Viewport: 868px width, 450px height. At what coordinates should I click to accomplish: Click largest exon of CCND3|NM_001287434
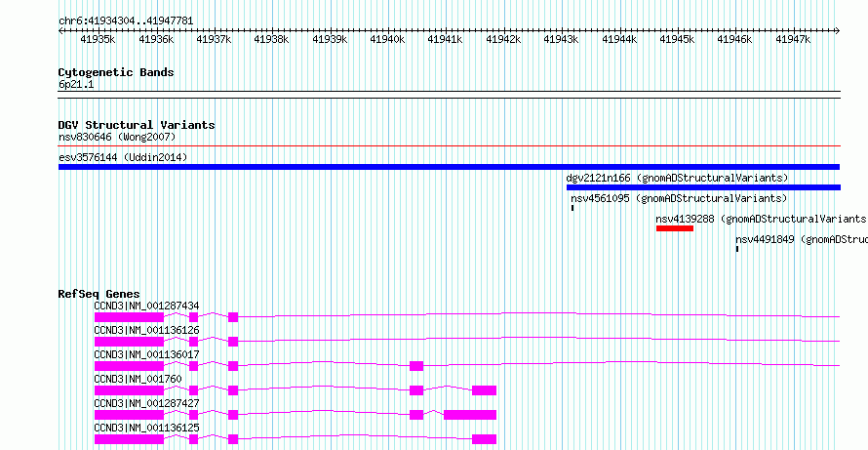point(129,317)
